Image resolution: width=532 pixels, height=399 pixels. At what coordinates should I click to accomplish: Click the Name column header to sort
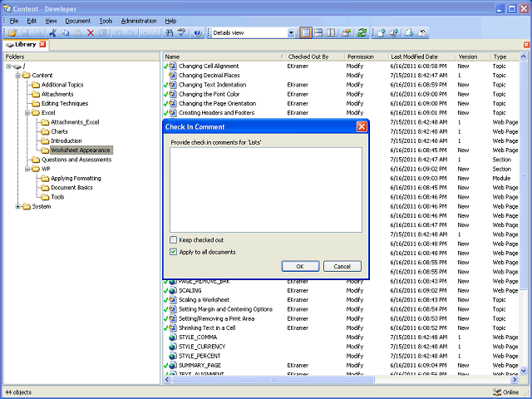click(224, 57)
